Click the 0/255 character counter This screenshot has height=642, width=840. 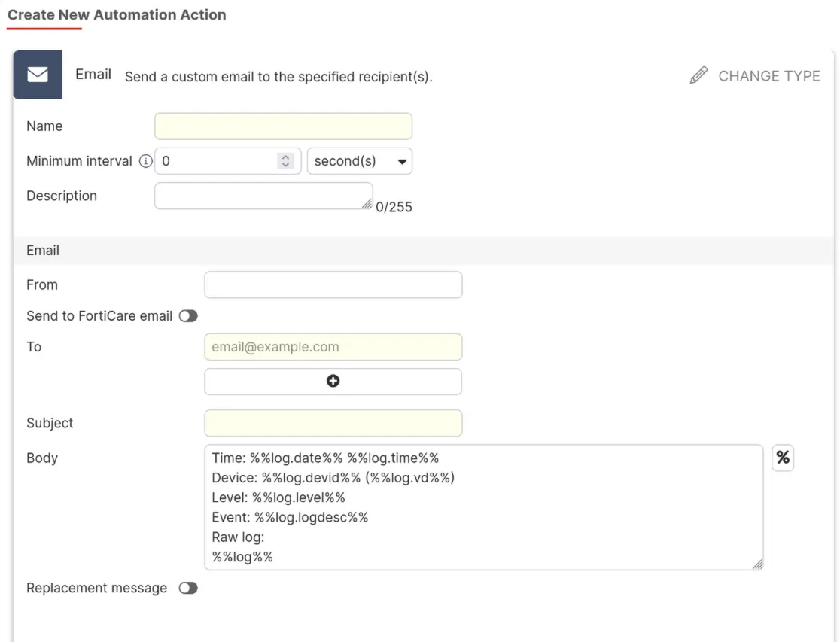393,207
